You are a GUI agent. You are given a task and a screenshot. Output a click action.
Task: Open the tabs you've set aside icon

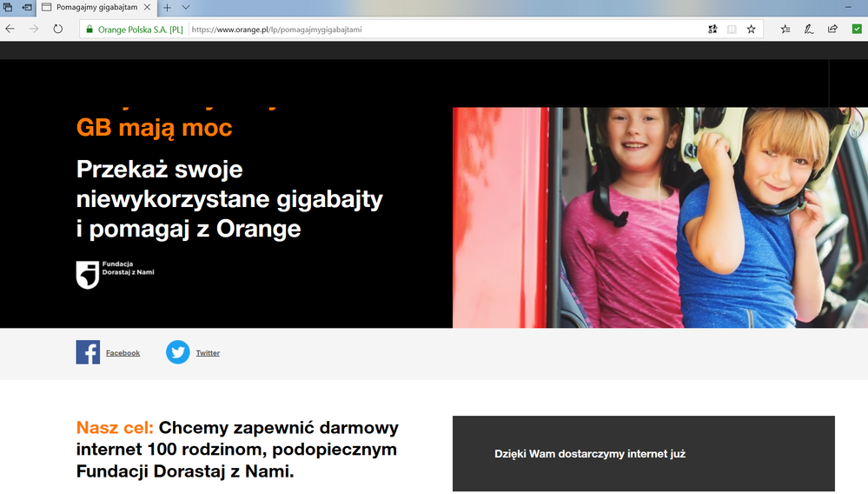click(8, 7)
